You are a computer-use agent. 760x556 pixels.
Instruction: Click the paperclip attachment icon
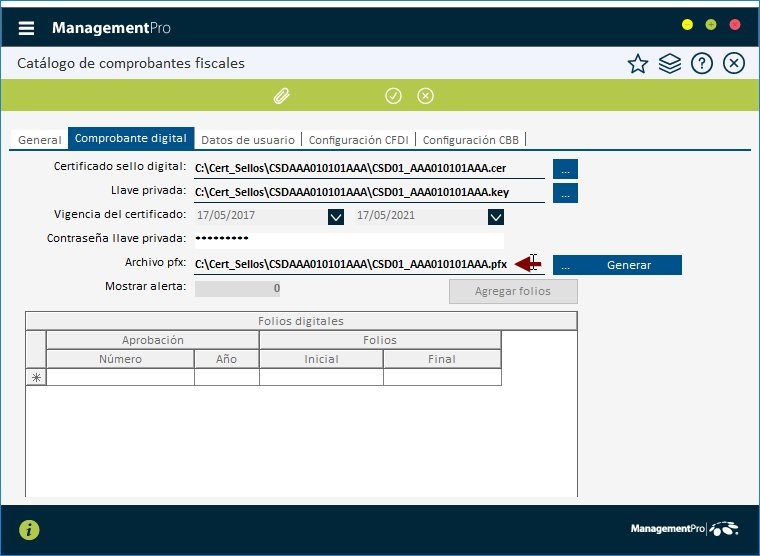pos(282,96)
